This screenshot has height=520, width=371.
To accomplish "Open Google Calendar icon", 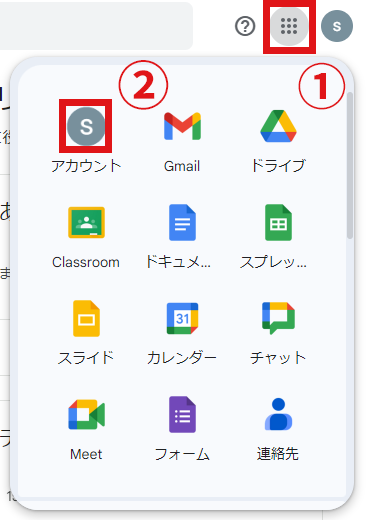I will pos(182,318).
